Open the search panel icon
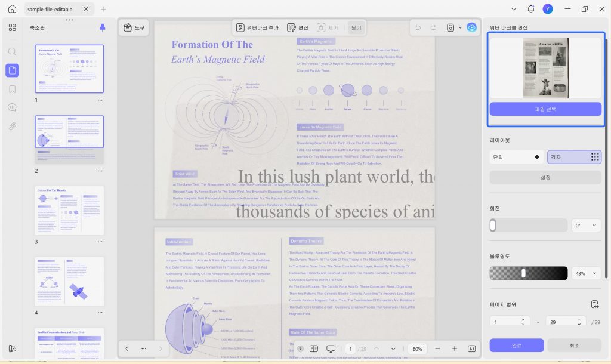Viewport: 611px width, 364px height. (12, 51)
